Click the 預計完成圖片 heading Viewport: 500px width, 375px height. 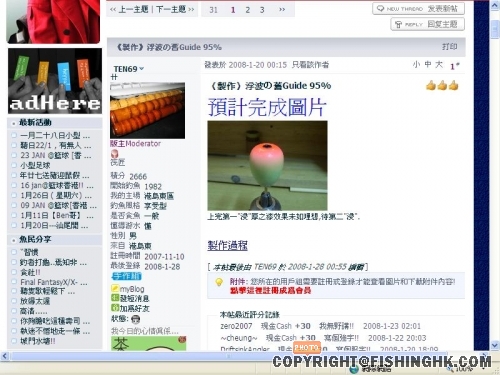[x=267, y=107]
